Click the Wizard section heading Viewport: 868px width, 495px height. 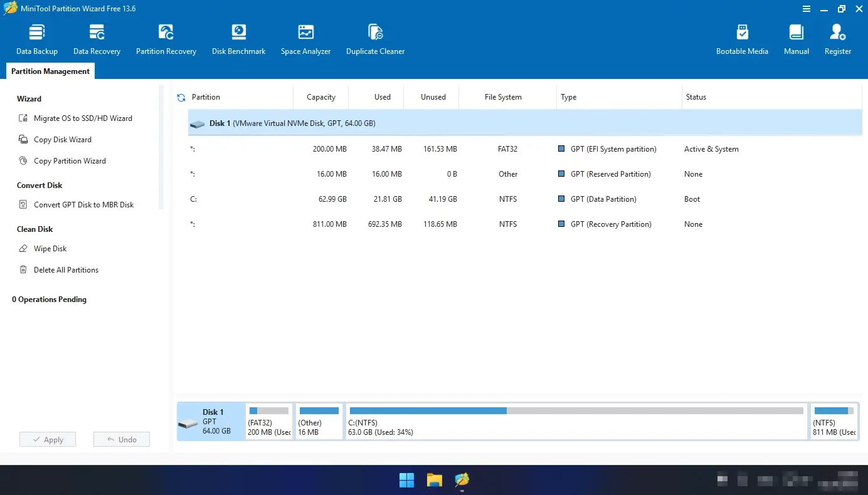[29, 99]
